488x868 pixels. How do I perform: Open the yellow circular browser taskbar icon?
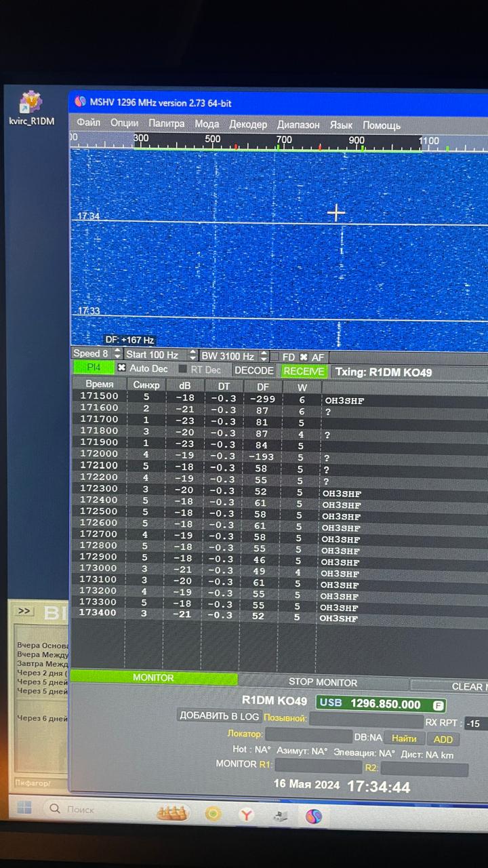pyautogui.click(x=213, y=813)
